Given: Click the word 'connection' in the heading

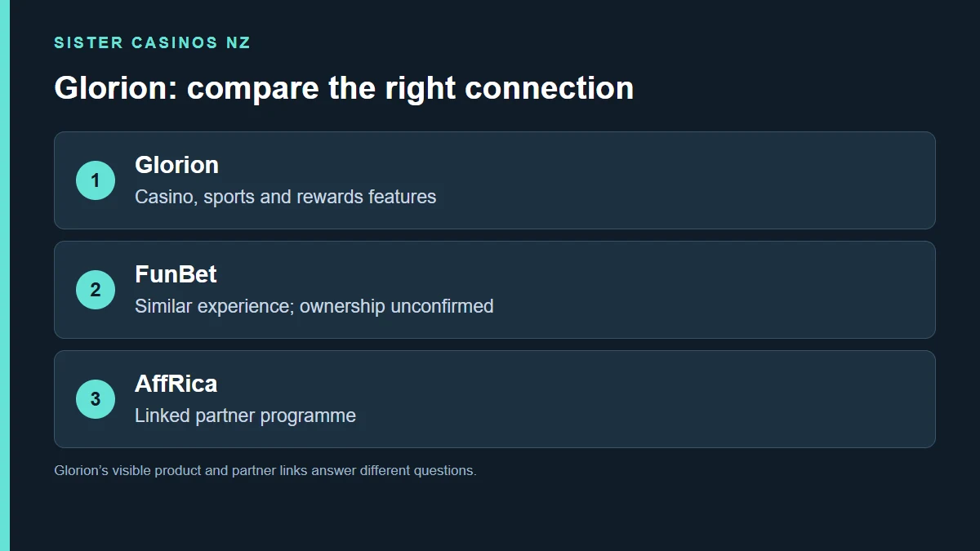Looking at the screenshot, I should [x=550, y=88].
